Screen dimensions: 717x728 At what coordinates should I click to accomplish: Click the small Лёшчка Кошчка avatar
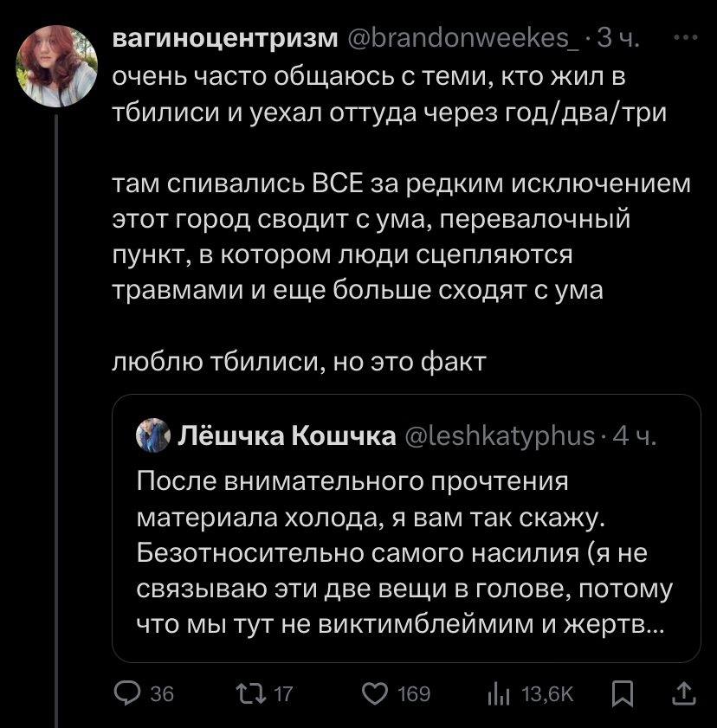tap(152, 435)
